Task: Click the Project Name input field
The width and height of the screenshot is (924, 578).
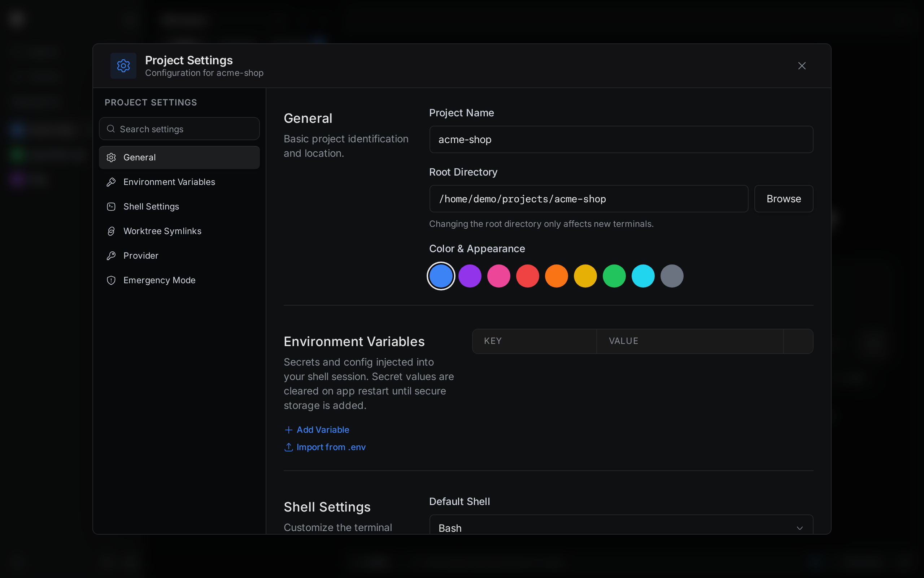Action: click(621, 139)
